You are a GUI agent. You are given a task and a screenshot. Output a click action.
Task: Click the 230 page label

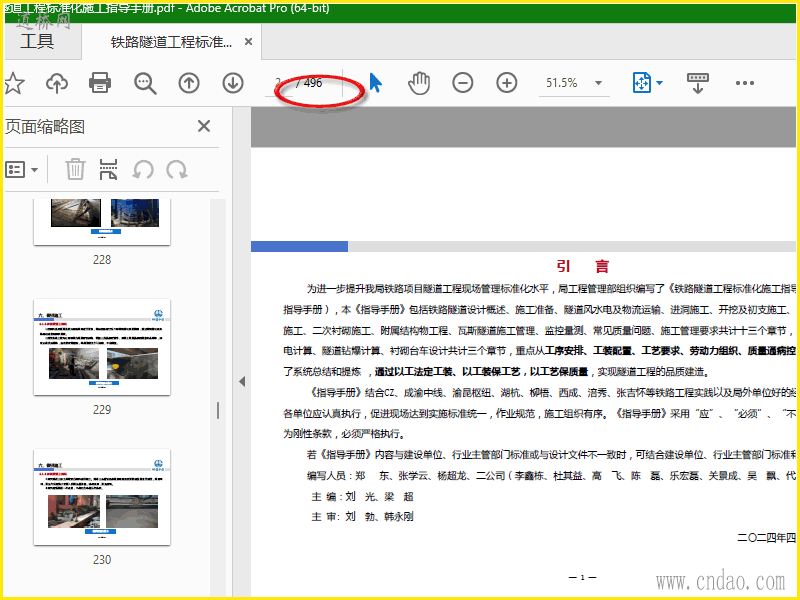tap(102, 560)
